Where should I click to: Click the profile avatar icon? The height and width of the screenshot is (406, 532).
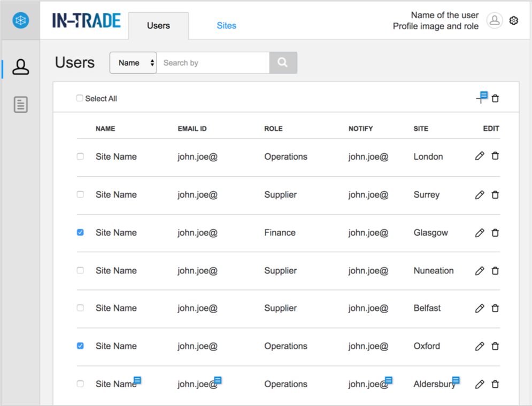point(495,20)
